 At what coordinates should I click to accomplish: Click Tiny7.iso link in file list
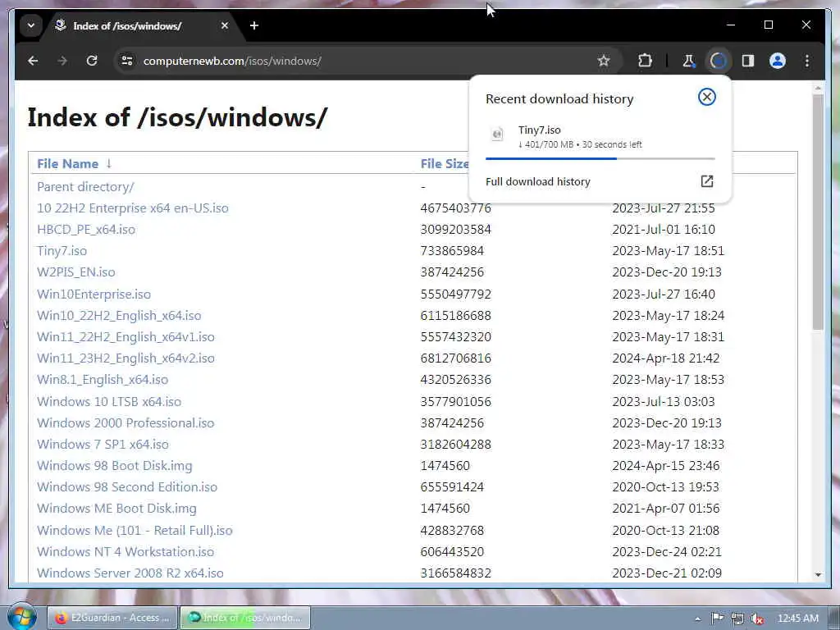62,251
